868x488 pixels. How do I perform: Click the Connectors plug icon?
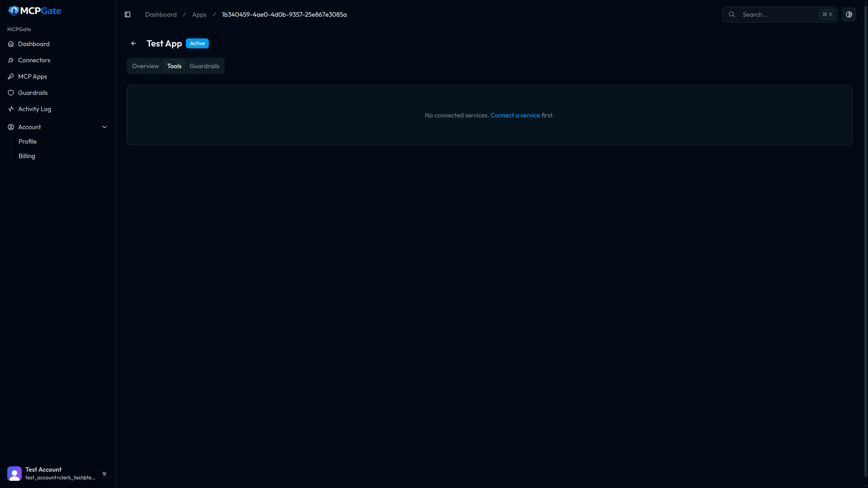11,60
